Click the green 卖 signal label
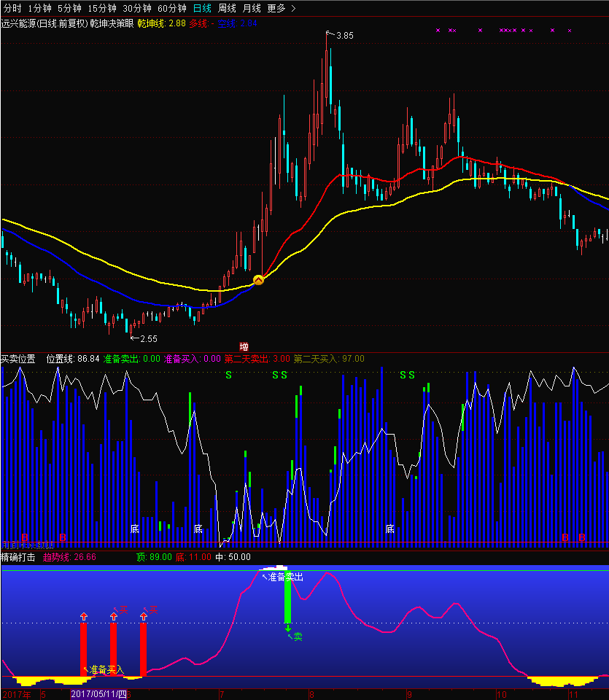 click(x=298, y=637)
